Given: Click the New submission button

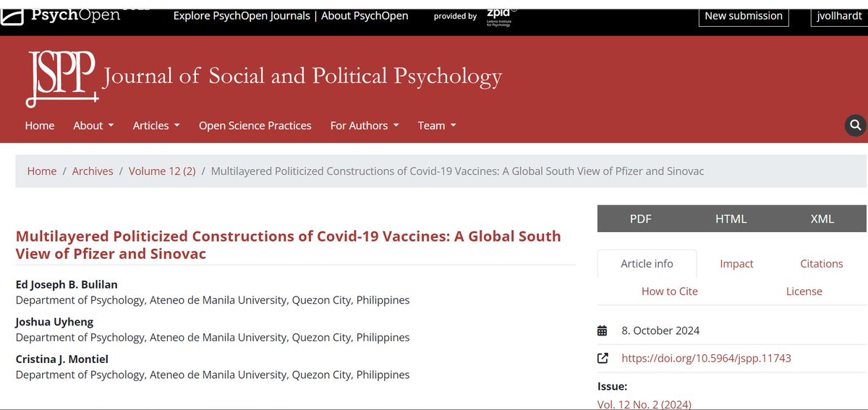Looking at the screenshot, I should (744, 16).
